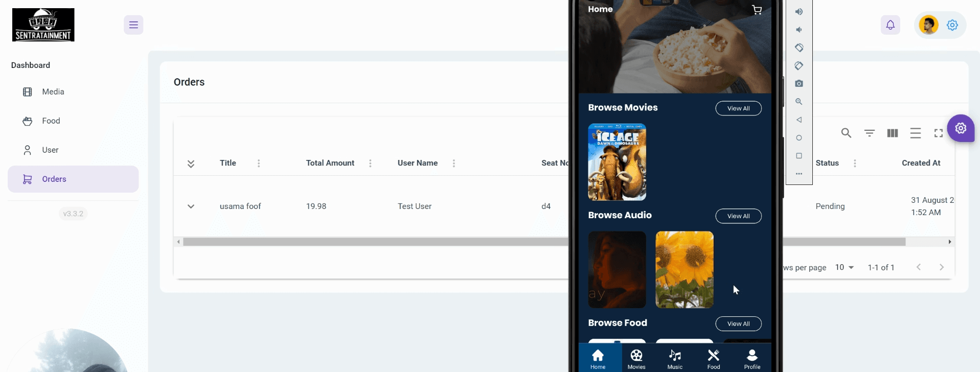Sort by Title column header
The width and height of the screenshot is (980, 372).
coord(228,163)
